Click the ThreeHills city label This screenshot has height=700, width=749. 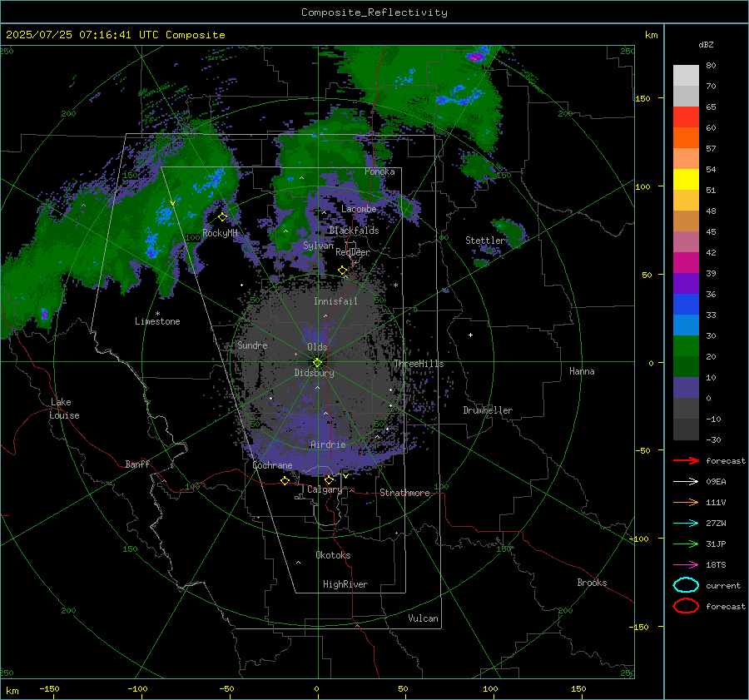point(419,364)
